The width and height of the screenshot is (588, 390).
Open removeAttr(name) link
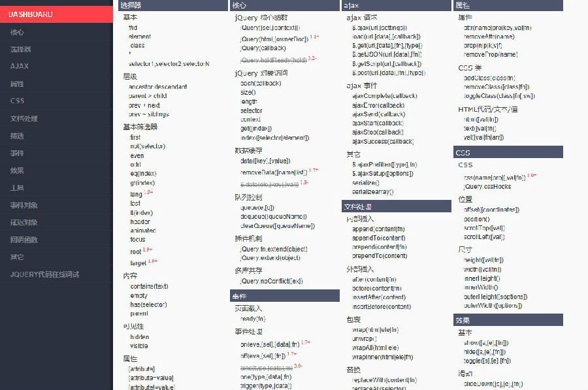tap(489, 37)
